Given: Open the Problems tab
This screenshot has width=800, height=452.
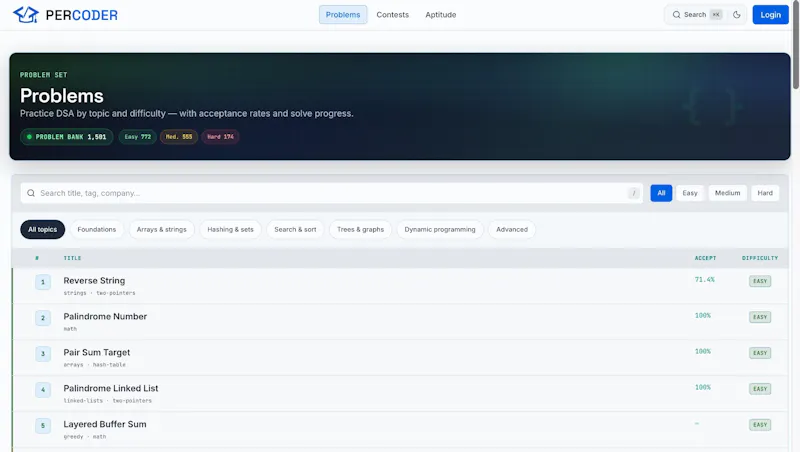Looking at the screenshot, I should click(343, 15).
